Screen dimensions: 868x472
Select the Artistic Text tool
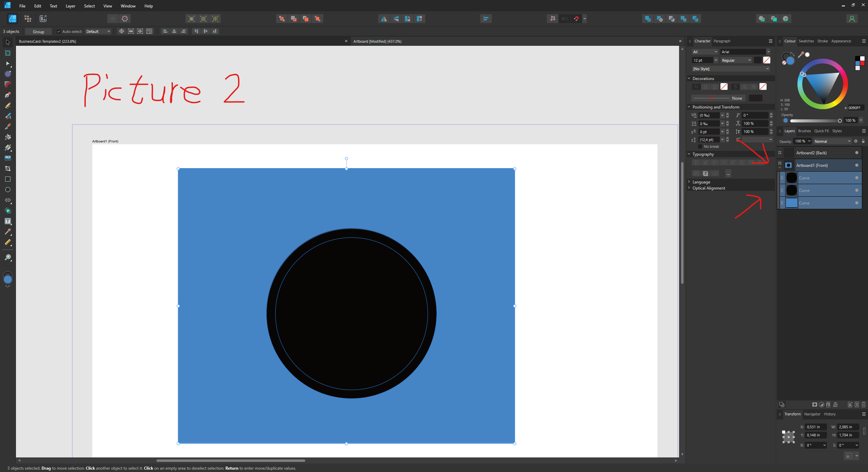pos(8,221)
